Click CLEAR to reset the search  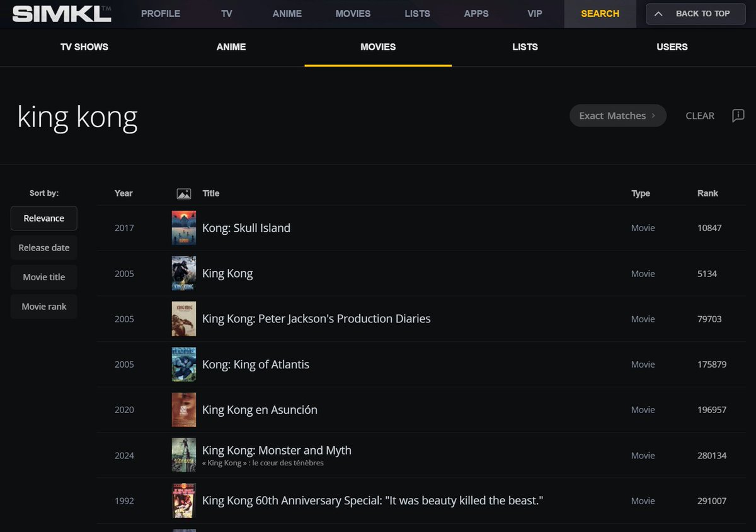point(700,116)
